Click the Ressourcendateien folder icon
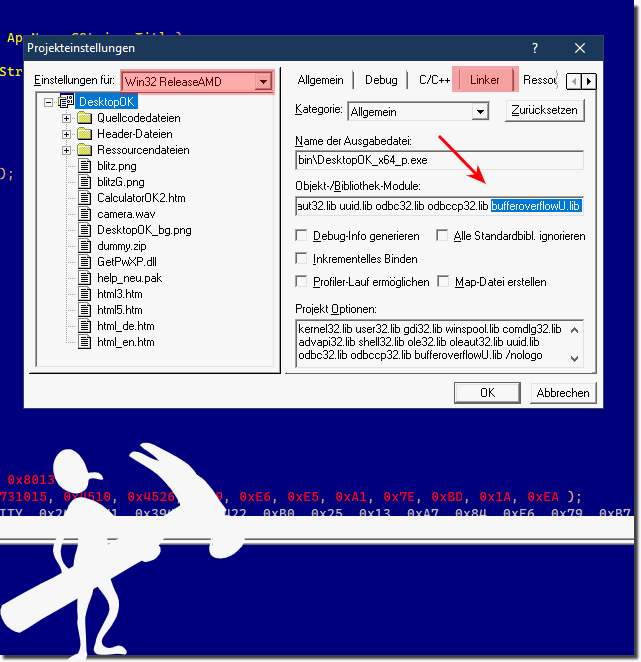641x662 pixels. click(x=84, y=150)
